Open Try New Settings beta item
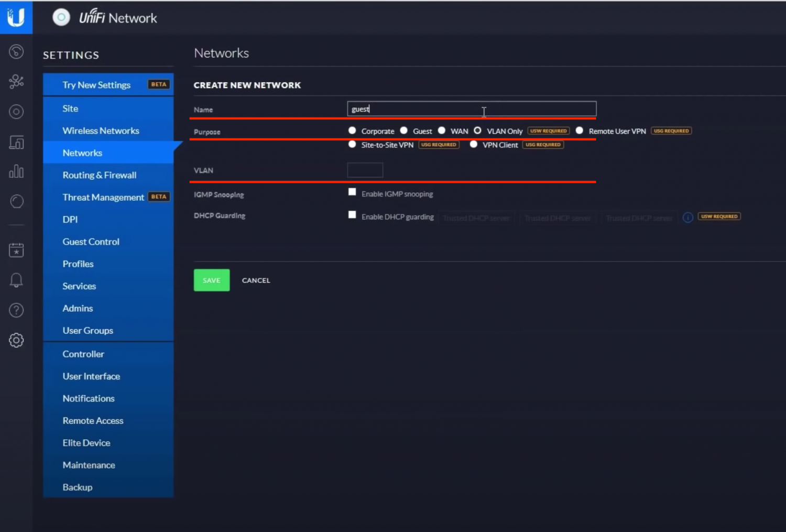Viewport: 786px width, 532px height. (x=96, y=85)
